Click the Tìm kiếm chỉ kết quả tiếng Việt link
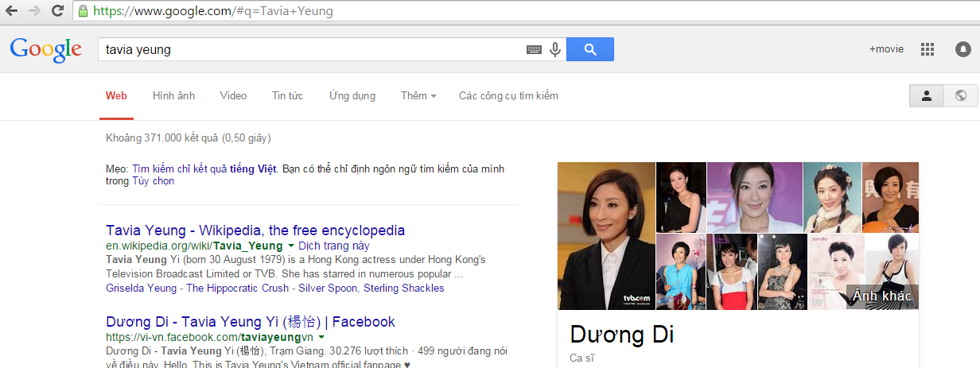The width and height of the screenshot is (980, 368). point(204,169)
